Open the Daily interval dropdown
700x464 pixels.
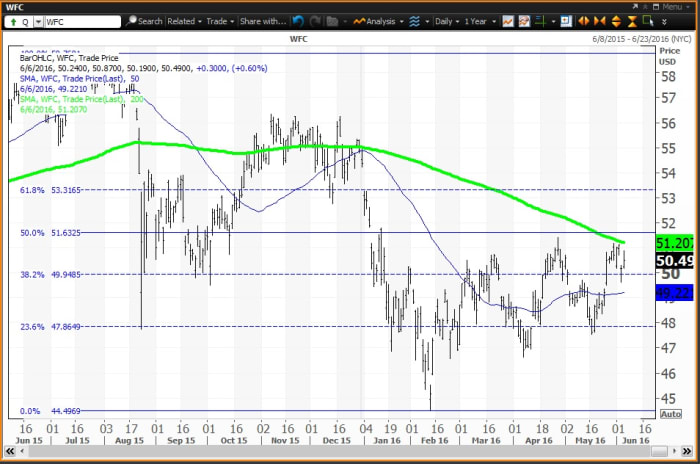447,21
